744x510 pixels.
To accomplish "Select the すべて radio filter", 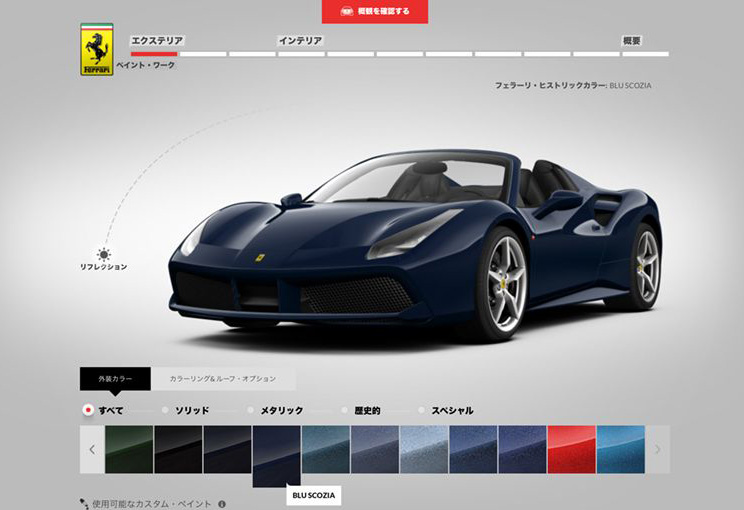I will 88,410.
